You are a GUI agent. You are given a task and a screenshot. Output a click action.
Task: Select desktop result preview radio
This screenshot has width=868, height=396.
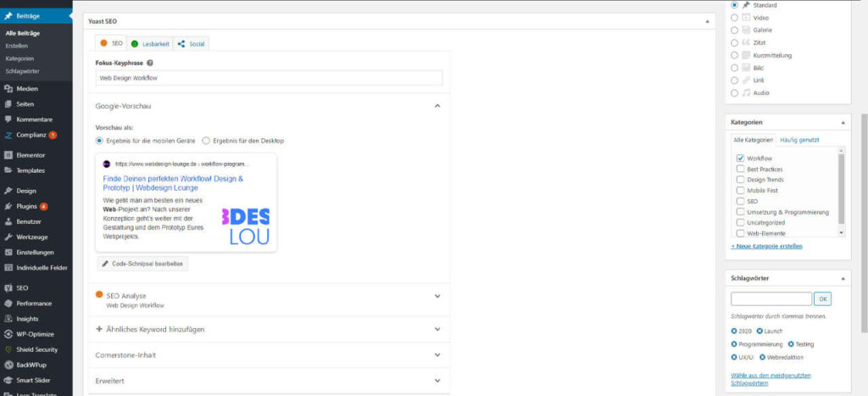pos(206,142)
